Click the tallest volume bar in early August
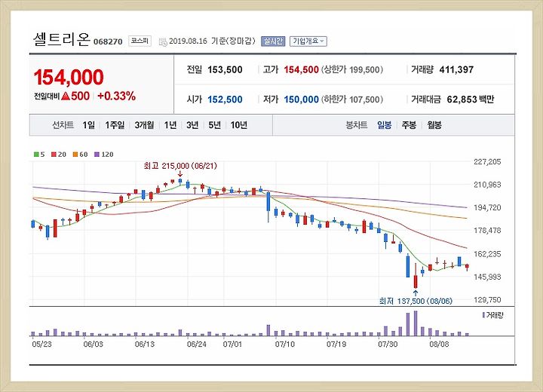Viewport: 543px width, 392px height. tap(416, 323)
